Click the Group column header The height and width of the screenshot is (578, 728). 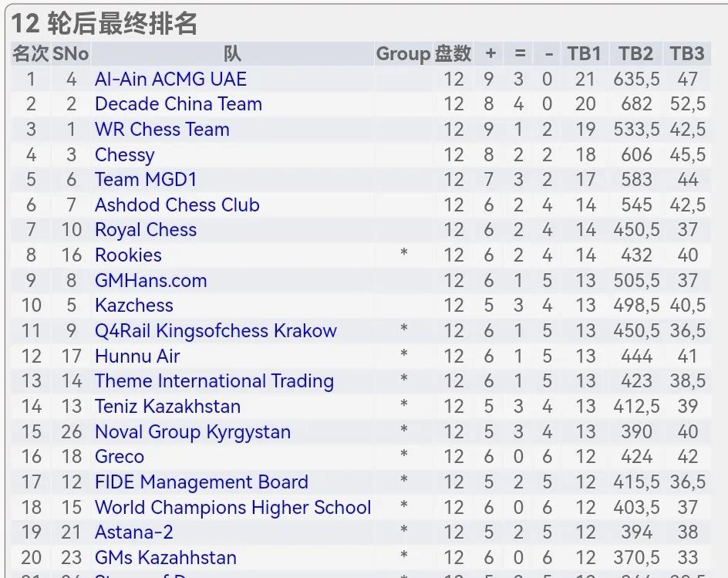[x=403, y=54]
